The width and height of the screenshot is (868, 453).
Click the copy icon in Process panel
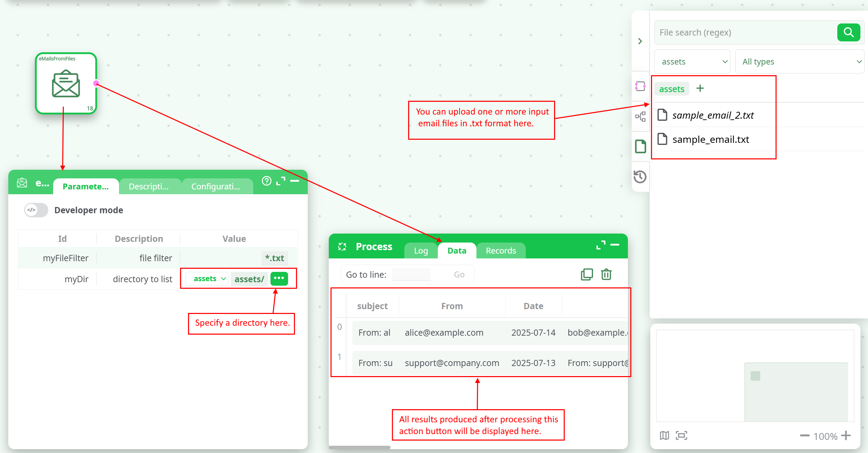pyautogui.click(x=587, y=275)
